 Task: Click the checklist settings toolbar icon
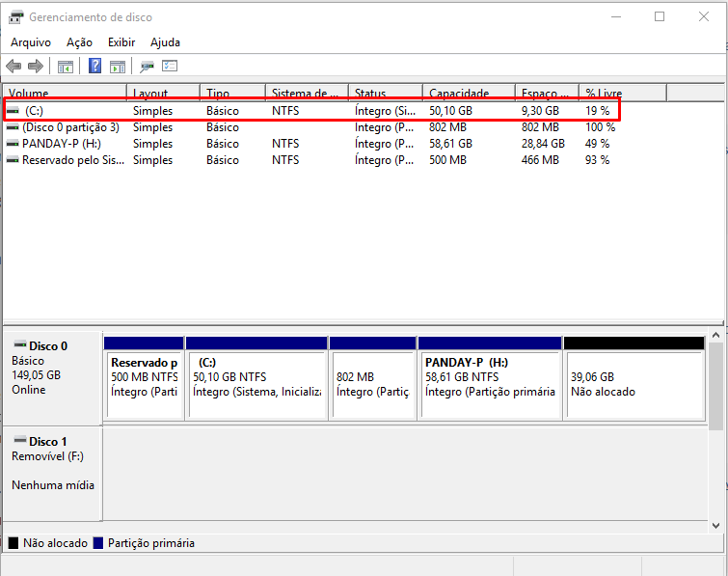point(171,67)
